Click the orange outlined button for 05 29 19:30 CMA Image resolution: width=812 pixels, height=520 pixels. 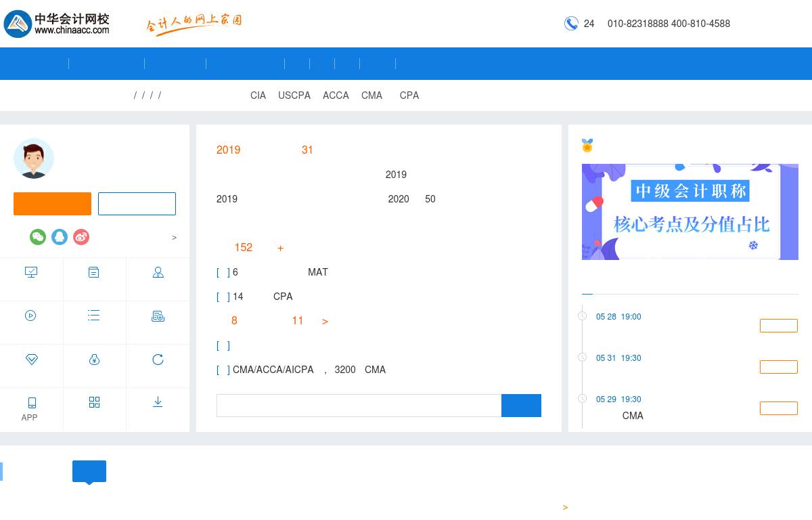779,408
